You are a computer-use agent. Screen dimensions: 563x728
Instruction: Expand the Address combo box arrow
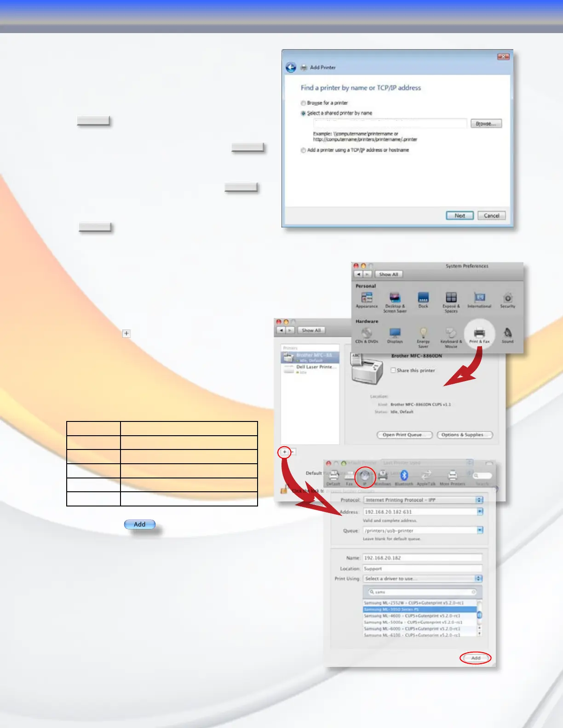[479, 512]
